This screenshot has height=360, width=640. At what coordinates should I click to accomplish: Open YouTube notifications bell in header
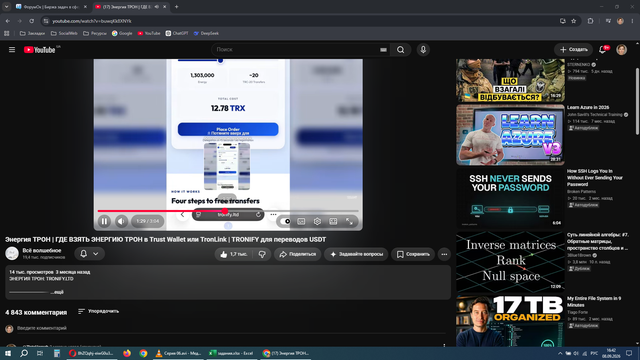(602, 50)
